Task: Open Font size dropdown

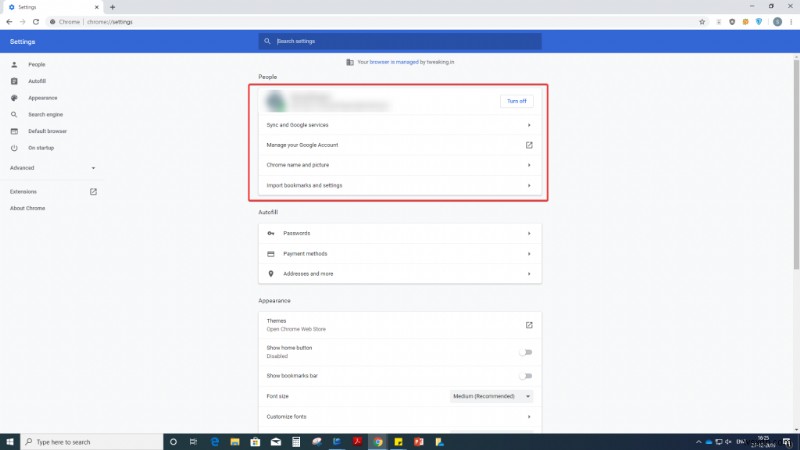Action: click(x=491, y=396)
